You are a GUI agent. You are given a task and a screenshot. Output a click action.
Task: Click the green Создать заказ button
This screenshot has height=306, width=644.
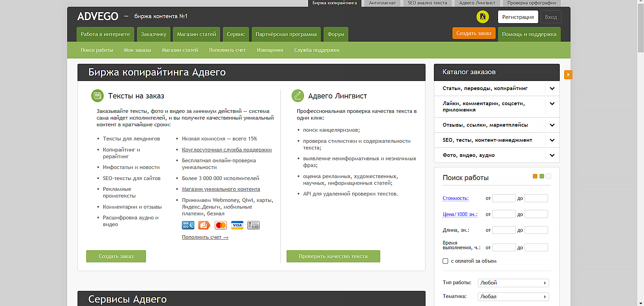[x=116, y=256]
